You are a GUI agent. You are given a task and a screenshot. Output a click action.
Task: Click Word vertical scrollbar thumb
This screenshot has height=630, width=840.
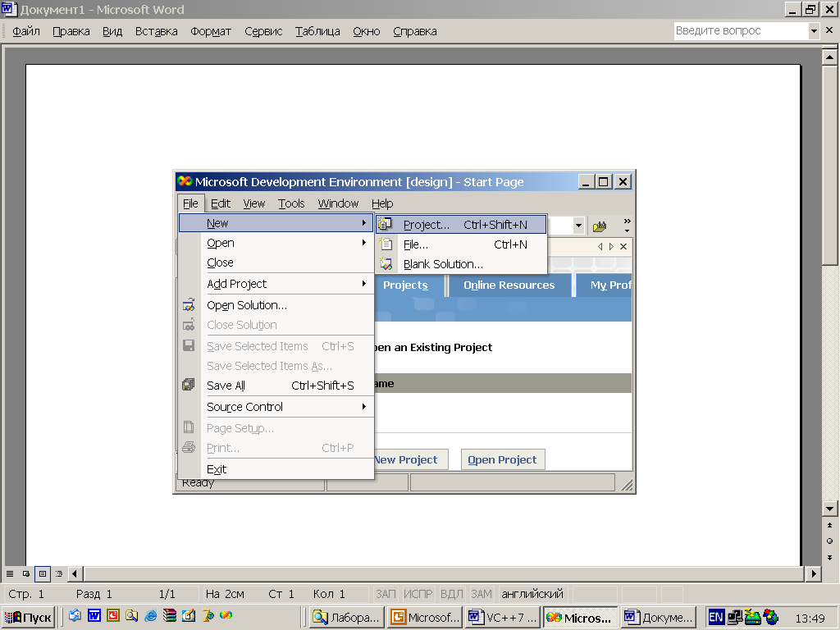pos(829,165)
